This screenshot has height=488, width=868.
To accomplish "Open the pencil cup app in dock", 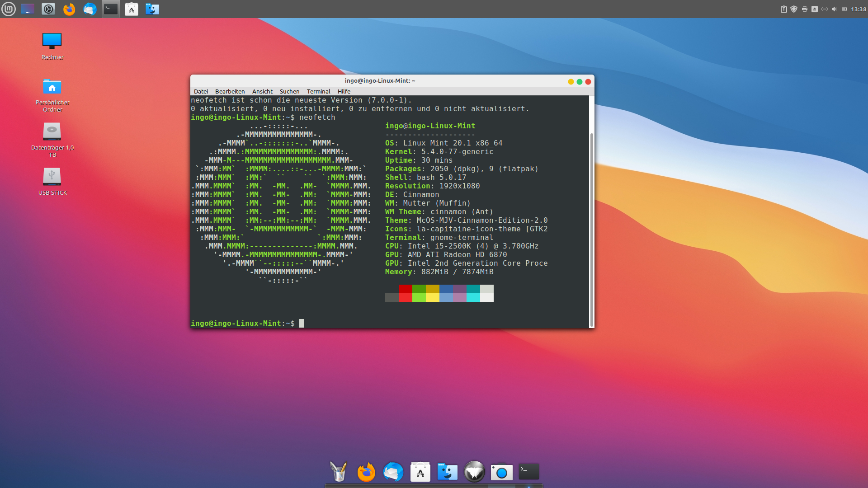I will 339,472.
